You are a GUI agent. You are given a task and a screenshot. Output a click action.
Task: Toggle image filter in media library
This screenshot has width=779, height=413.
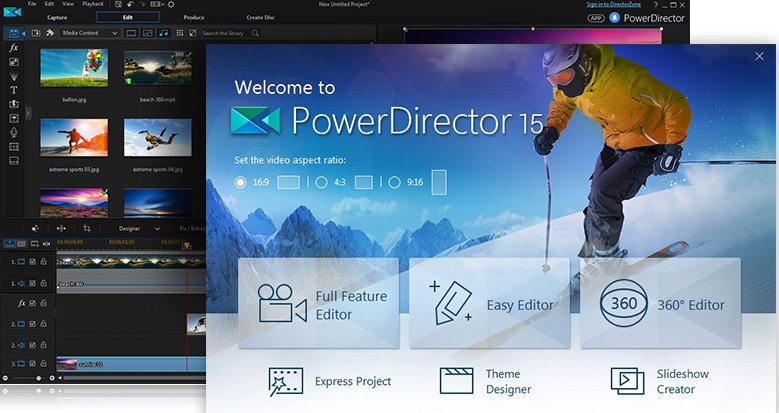tap(148, 33)
